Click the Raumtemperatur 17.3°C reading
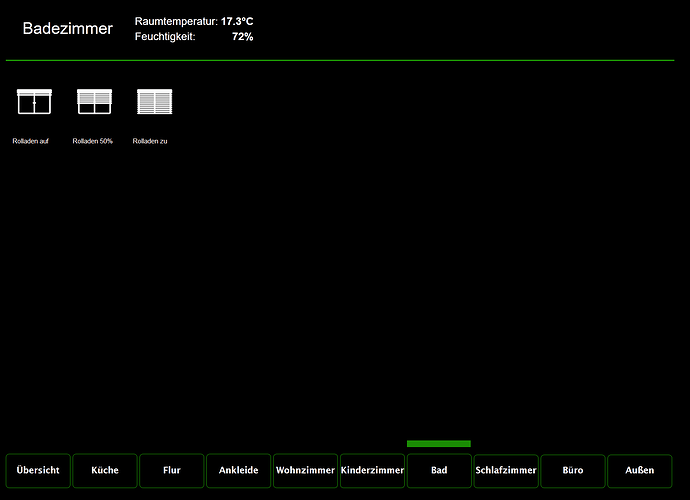This screenshot has width=690, height=500. 194,21
